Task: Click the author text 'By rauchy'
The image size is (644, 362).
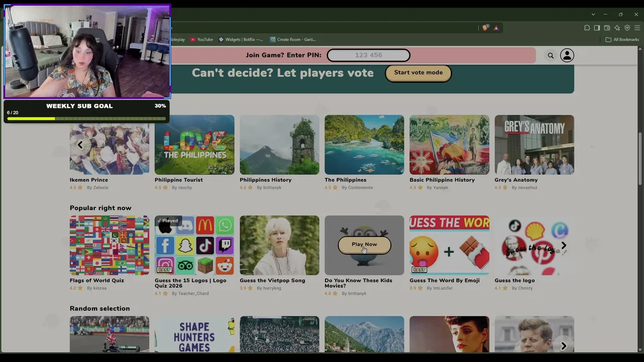Action: click(182, 188)
